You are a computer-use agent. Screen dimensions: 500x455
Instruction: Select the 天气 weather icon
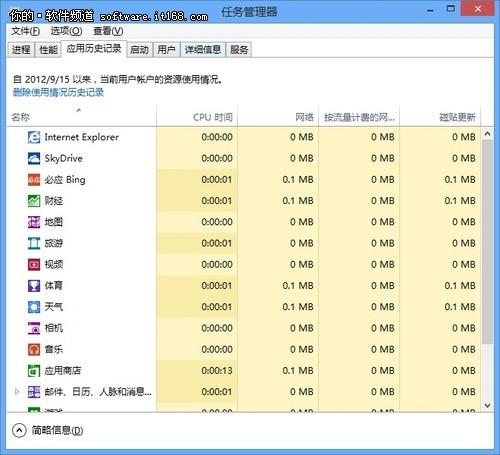click(34, 307)
